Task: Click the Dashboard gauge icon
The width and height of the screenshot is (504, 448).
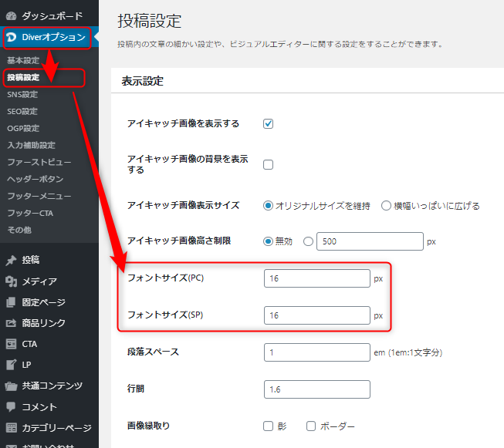Action: pyautogui.click(x=12, y=16)
